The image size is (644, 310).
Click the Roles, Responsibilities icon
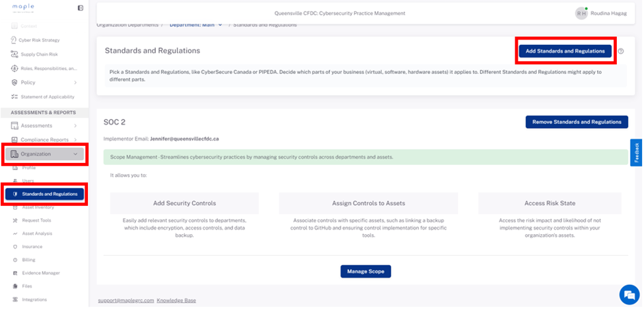tap(14, 68)
